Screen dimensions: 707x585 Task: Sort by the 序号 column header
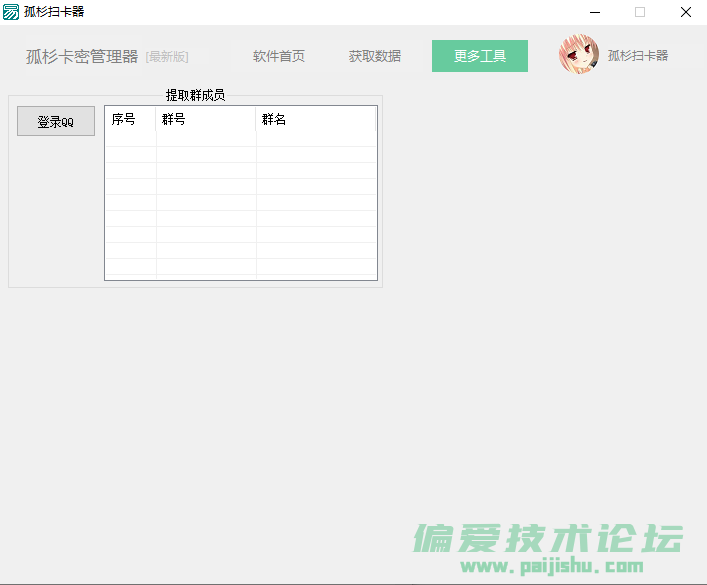coord(130,119)
